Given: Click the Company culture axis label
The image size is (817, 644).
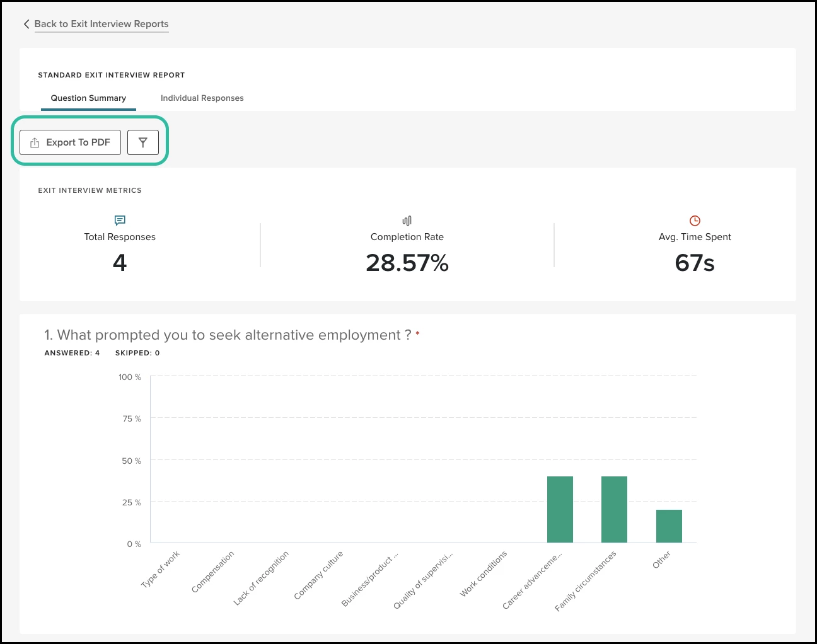Looking at the screenshot, I should 318,575.
